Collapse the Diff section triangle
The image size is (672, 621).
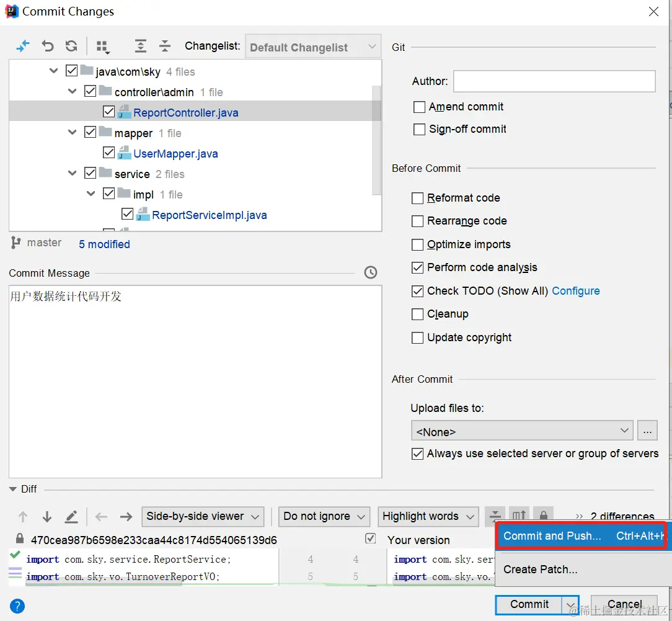[13, 489]
